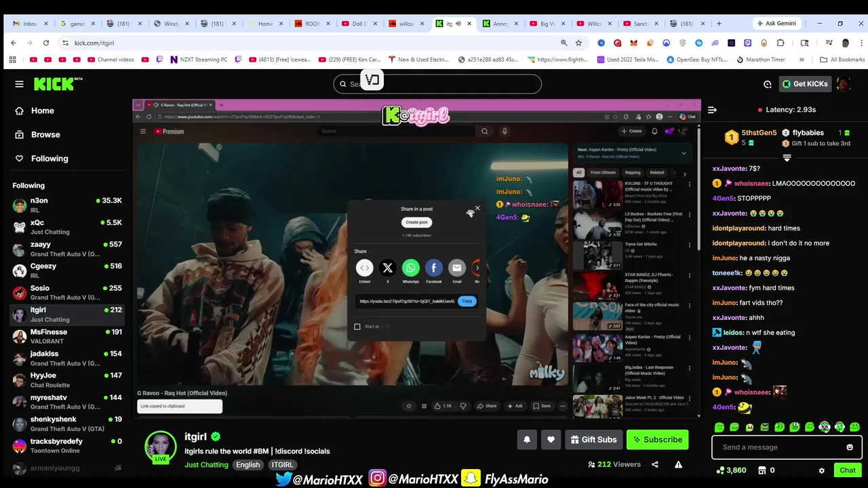The height and width of the screenshot is (488, 868).
Task: Open Browse in Kick sidebar
Action: pos(45,134)
